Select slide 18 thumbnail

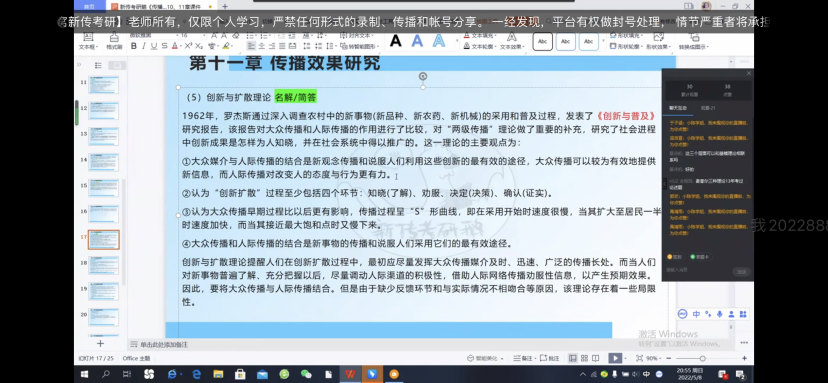tap(104, 265)
